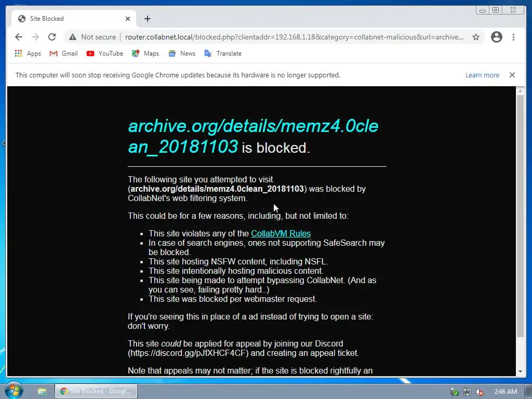Viewport: 532px width, 399px height.
Task: Minimize the Chrome window
Action: pos(483,10)
